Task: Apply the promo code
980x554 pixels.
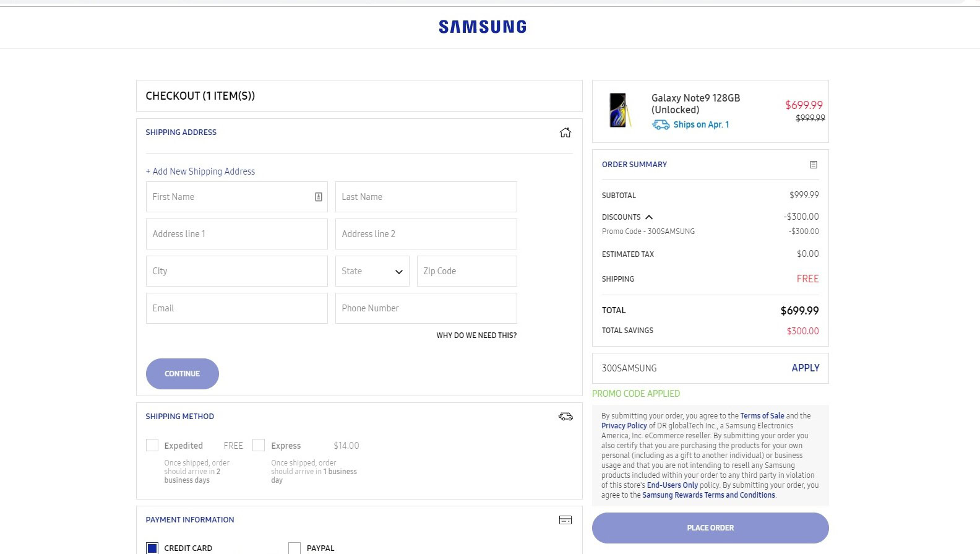Action: tap(805, 368)
